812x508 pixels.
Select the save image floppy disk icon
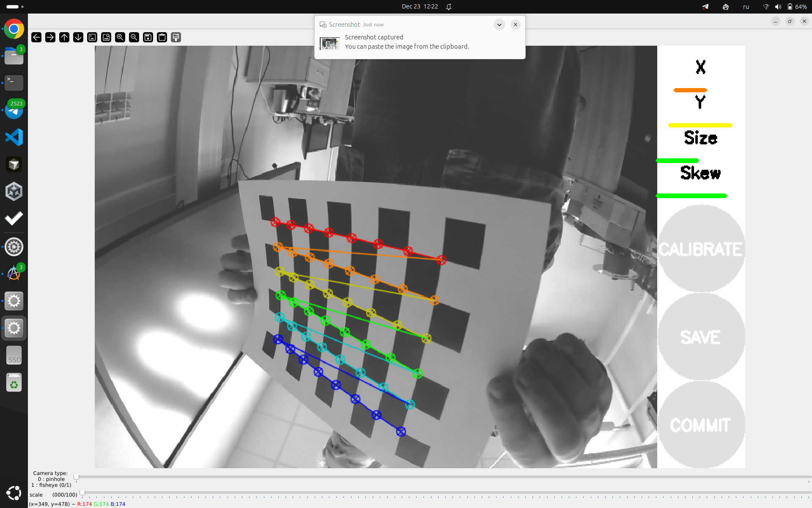(x=148, y=37)
